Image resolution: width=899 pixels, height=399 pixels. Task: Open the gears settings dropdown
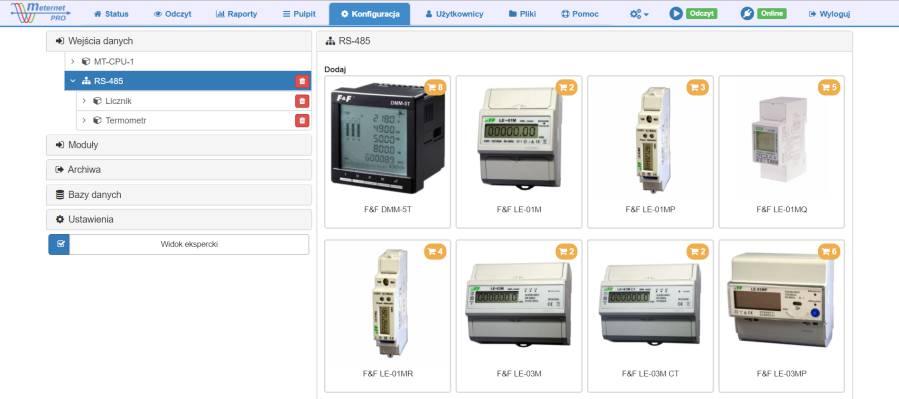[x=639, y=14]
